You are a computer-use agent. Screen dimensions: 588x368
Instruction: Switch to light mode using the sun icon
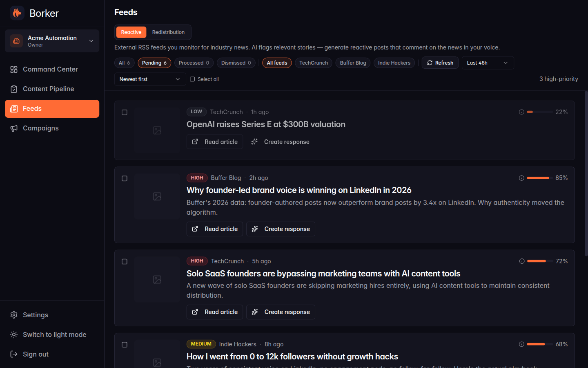[14, 334]
